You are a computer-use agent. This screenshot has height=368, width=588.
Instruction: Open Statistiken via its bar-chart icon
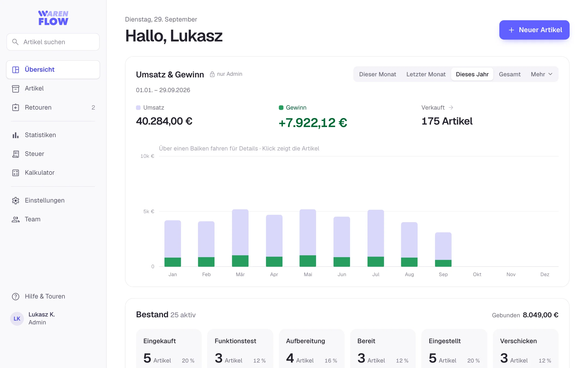point(16,135)
